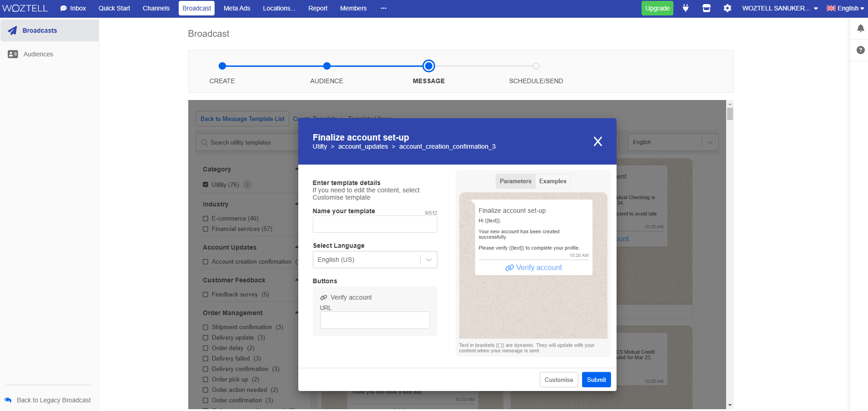Click the Name your template field
Image resolution: width=868 pixels, height=411 pixels.
tap(375, 224)
